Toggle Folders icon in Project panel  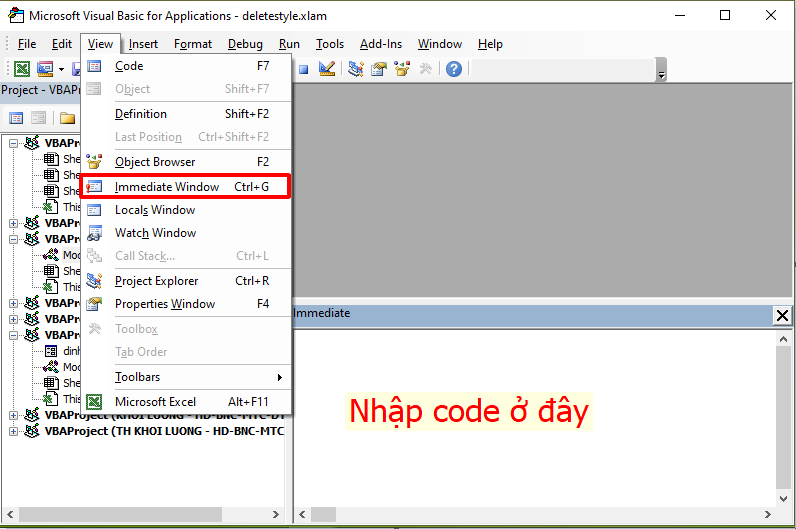click(68, 118)
